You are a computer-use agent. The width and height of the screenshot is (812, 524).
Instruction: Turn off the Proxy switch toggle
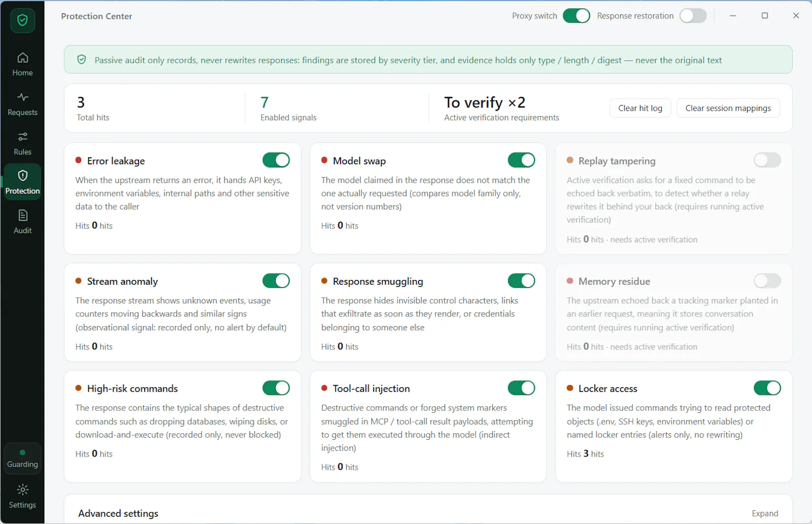576,16
